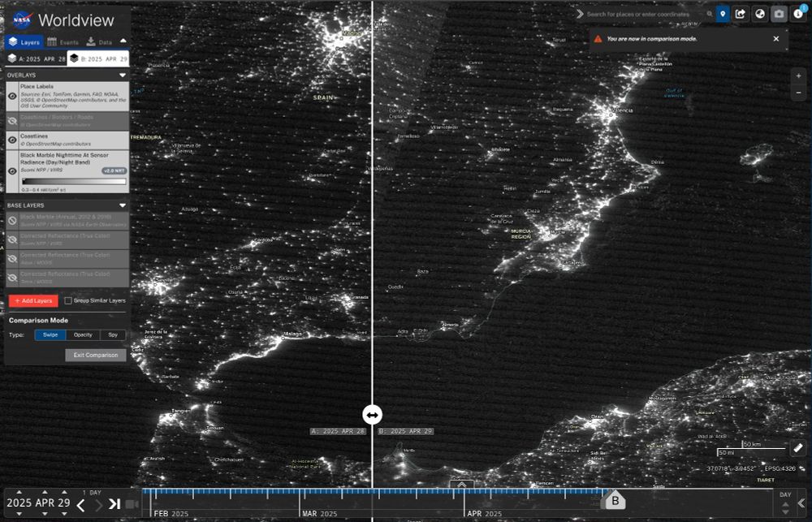Viewport: 812px width, 522px height.
Task: Increase the year with the up arrow
Action: coord(19,492)
